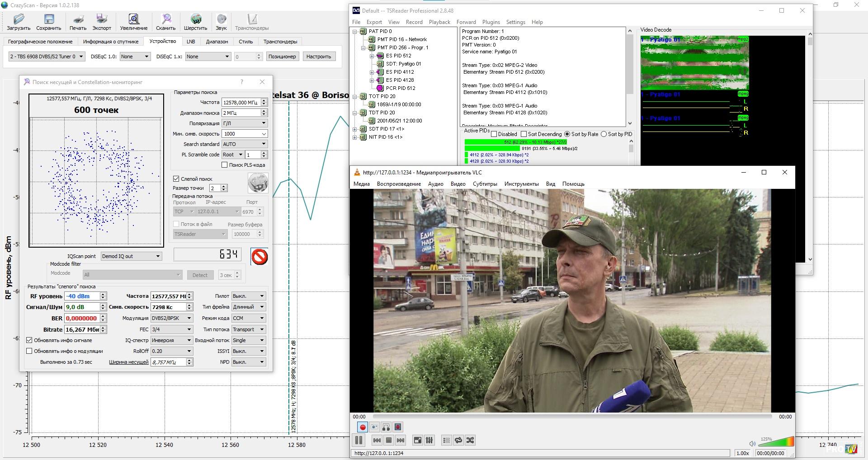This screenshot has width=868, height=460.
Task: Open the Поляризация dropdown
Action: [245, 123]
